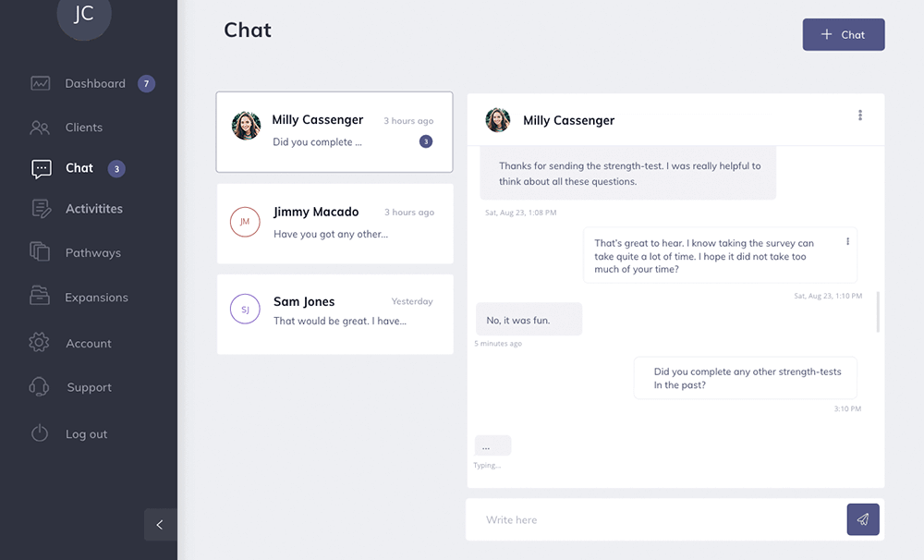Click the Log out power icon
Viewport: 924px width, 560px height.
point(41,433)
